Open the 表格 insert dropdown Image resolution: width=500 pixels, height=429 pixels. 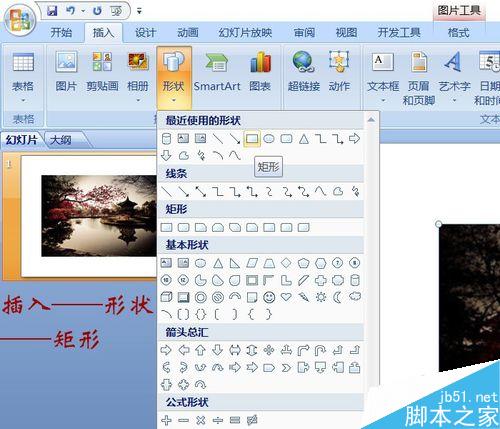click(x=23, y=77)
